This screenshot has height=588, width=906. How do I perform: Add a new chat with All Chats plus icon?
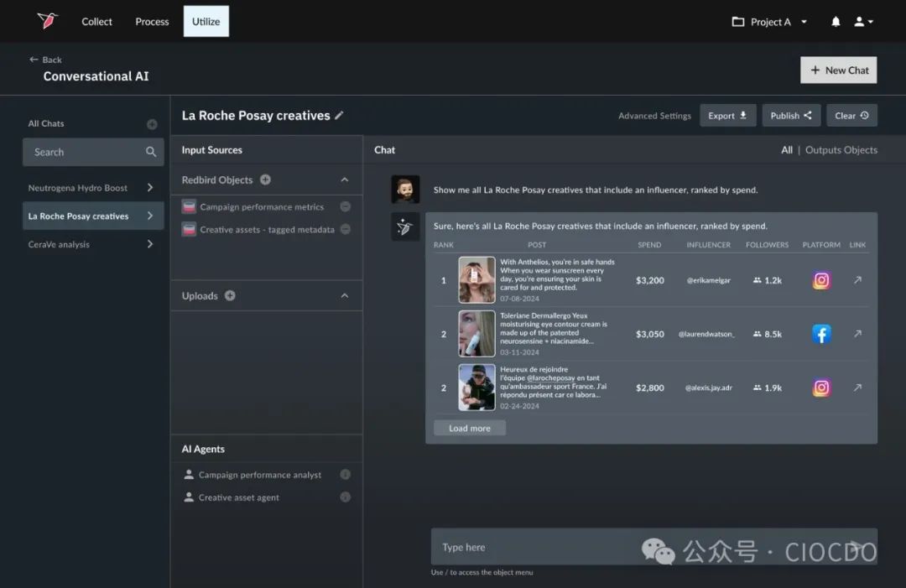tap(152, 124)
